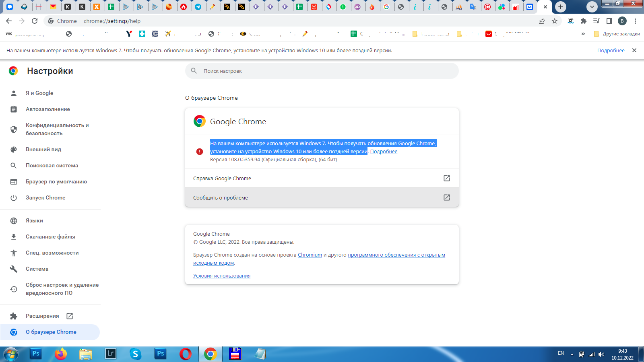Open the clock showing 9:43
The image size is (644, 362).
coord(622,354)
